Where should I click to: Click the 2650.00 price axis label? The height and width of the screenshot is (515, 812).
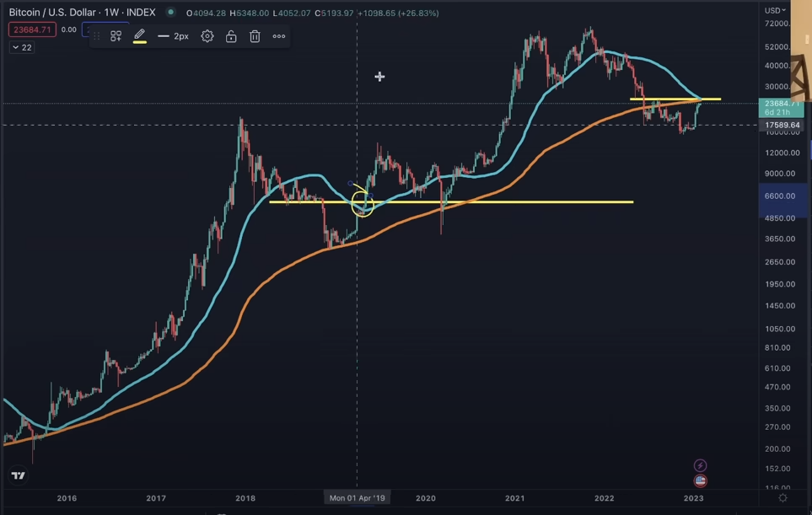[x=780, y=262]
